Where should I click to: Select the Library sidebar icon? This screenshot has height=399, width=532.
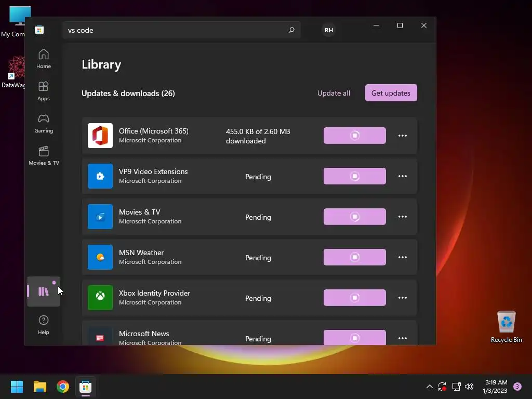pos(44,291)
